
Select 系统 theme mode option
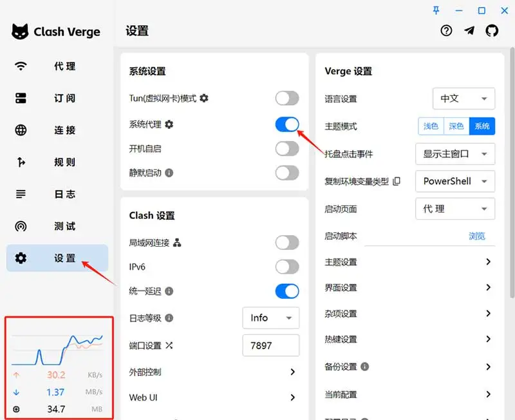click(x=482, y=126)
